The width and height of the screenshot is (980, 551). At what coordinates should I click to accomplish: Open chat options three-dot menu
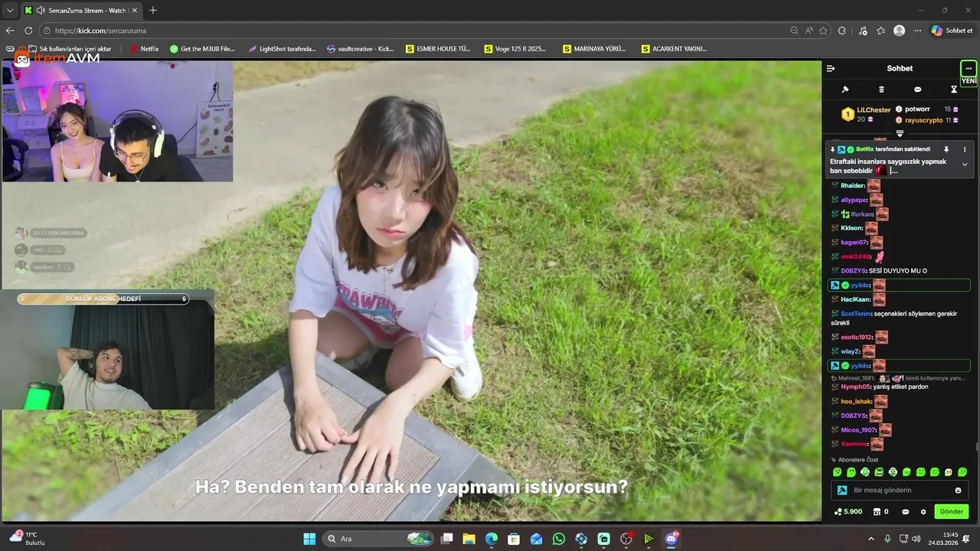point(969,68)
